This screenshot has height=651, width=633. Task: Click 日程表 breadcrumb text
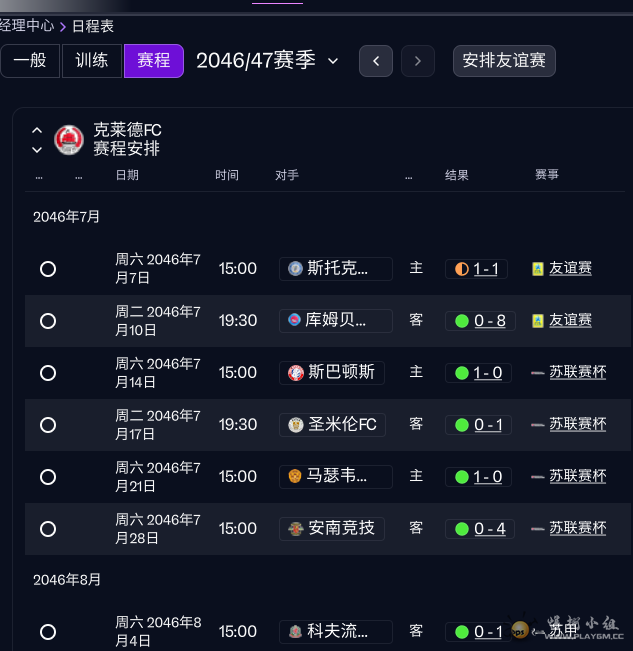93,26
